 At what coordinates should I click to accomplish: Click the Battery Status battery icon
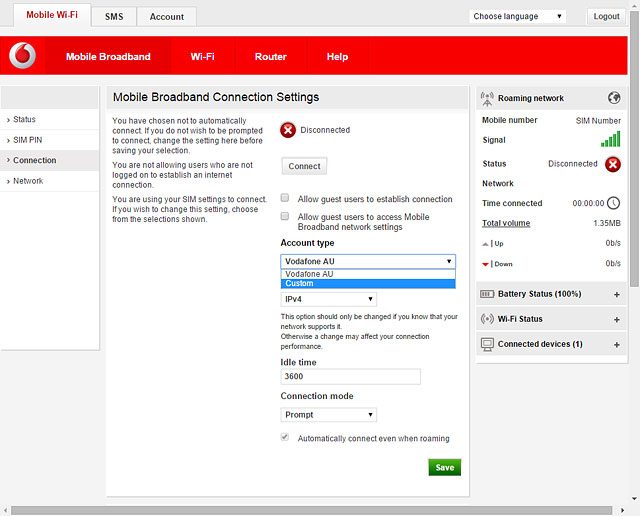(x=487, y=295)
